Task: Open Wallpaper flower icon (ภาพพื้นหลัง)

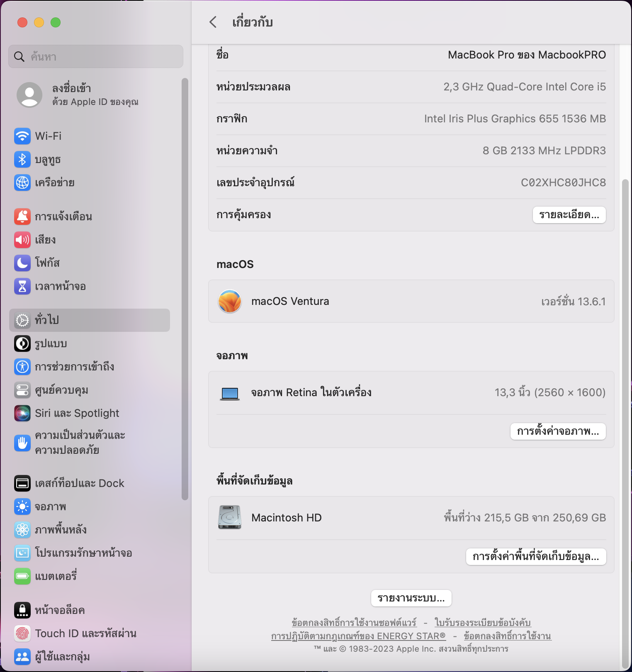Action: point(22,530)
